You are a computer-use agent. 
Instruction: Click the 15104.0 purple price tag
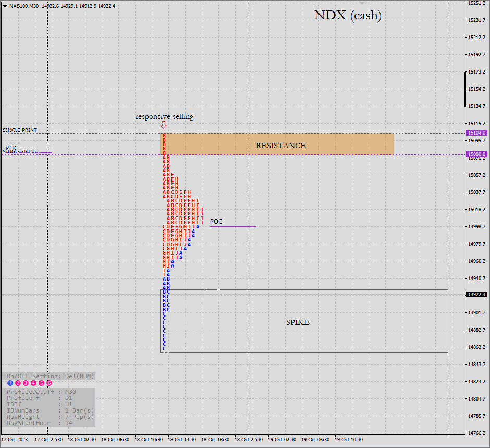click(476, 133)
